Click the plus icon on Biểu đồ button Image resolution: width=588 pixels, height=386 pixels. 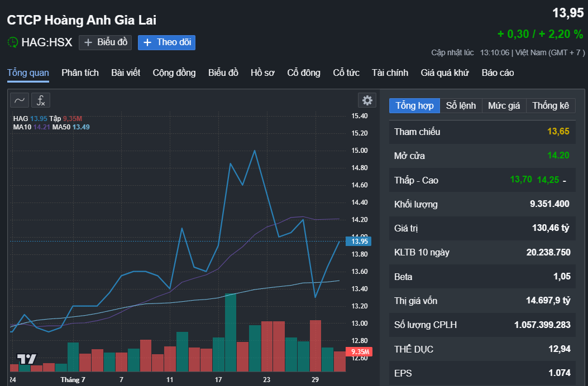(x=88, y=42)
